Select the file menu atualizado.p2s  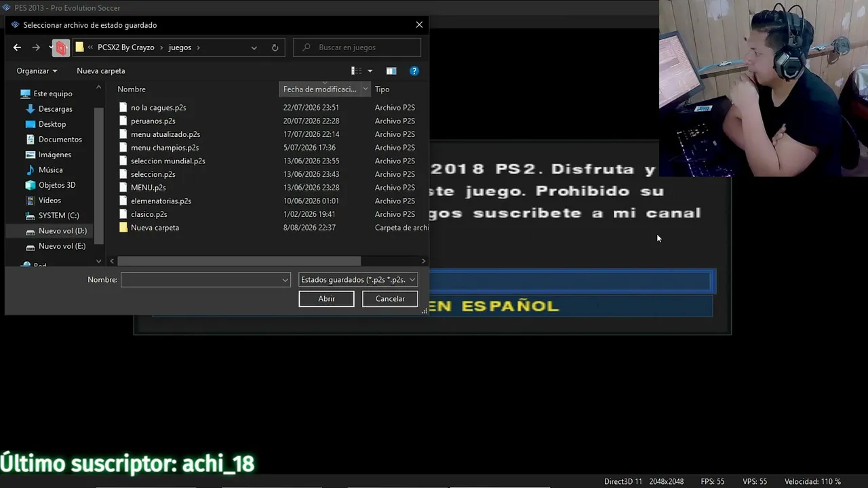(165, 134)
